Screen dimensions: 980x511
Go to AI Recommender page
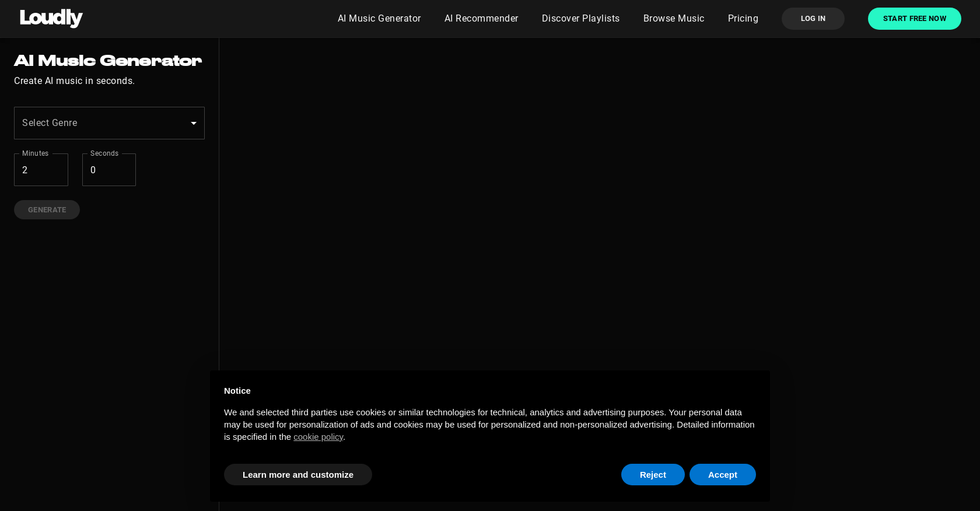(481, 19)
